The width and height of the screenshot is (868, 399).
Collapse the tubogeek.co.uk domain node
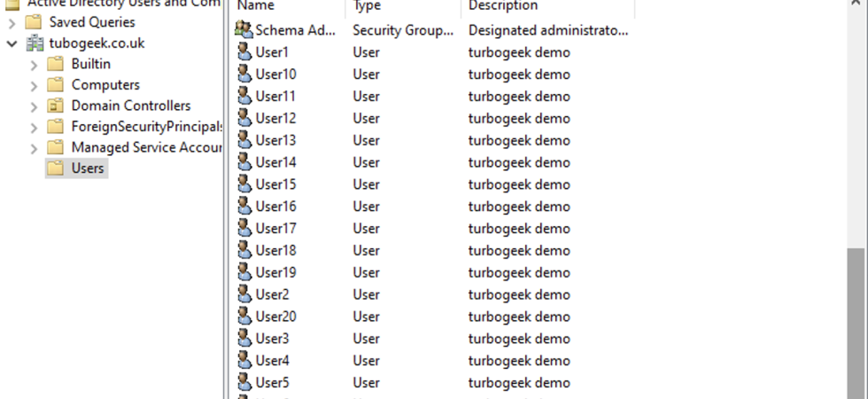pos(12,43)
